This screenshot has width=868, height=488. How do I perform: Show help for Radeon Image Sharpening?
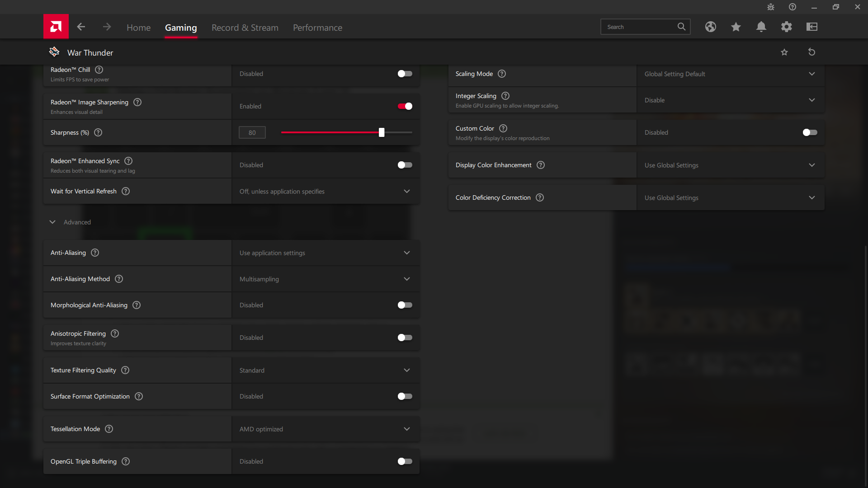click(x=137, y=102)
